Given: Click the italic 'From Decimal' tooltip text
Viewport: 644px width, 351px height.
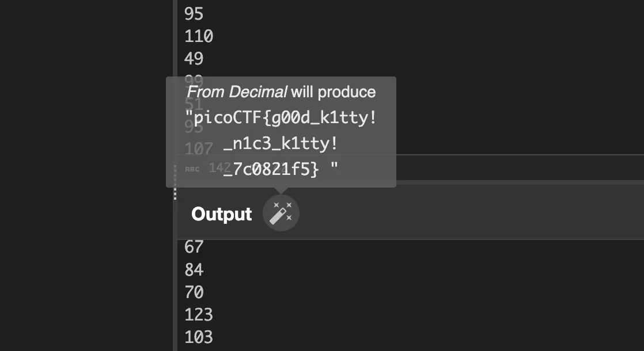Looking at the screenshot, I should (x=237, y=92).
